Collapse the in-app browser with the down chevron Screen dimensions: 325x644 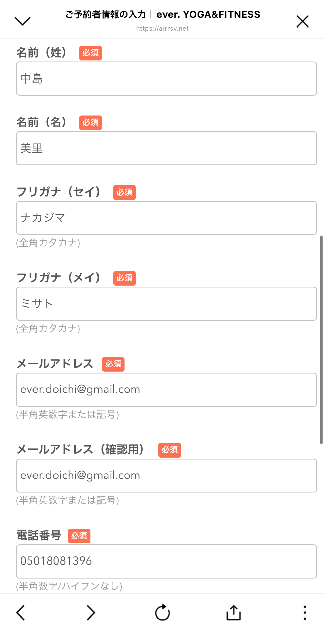point(23,21)
